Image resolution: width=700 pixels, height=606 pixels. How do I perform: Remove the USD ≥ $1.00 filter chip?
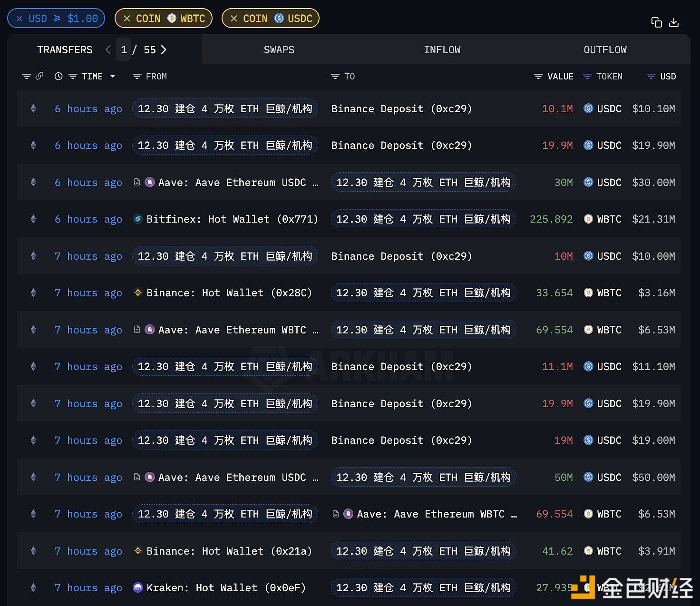point(19,19)
